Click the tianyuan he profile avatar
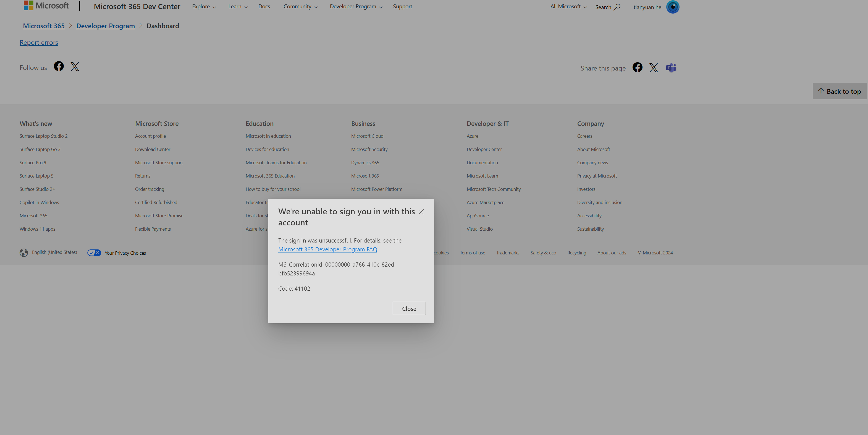868x435 pixels. point(673,7)
